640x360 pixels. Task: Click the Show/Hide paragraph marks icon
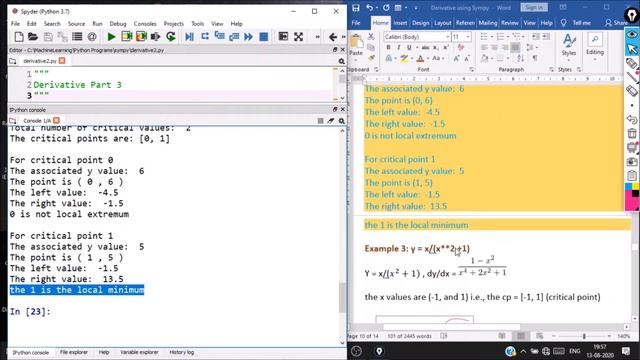(535, 58)
